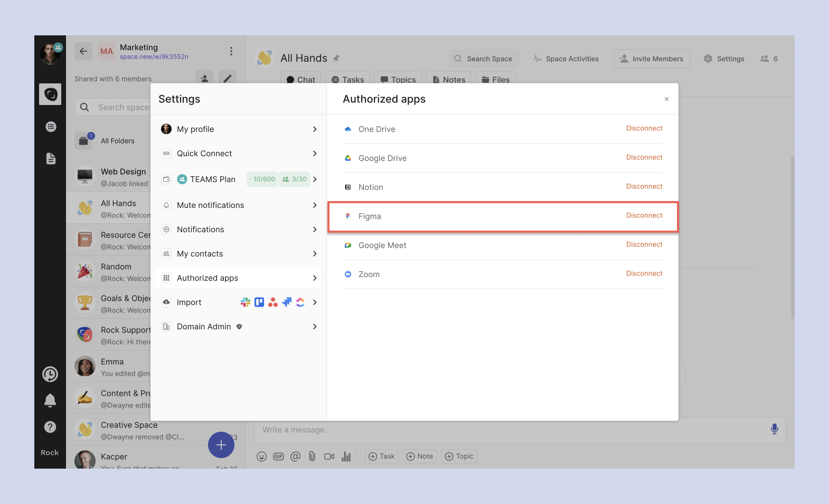Open the tasks list sidebar icon
The image size is (829, 504).
[51, 127]
